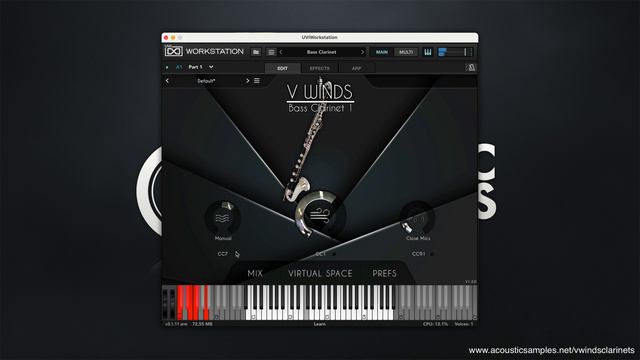Image resolution: width=640 pixels, height=360 pixels.
Task: Click the acousticsamples.net/vwindsclarinets URL text
Action: (551, 350)
